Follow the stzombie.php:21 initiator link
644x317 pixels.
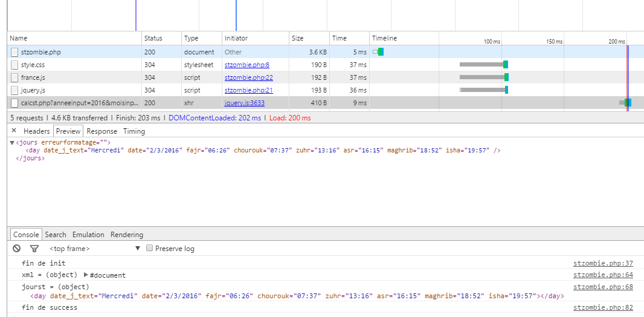[249, 90]
